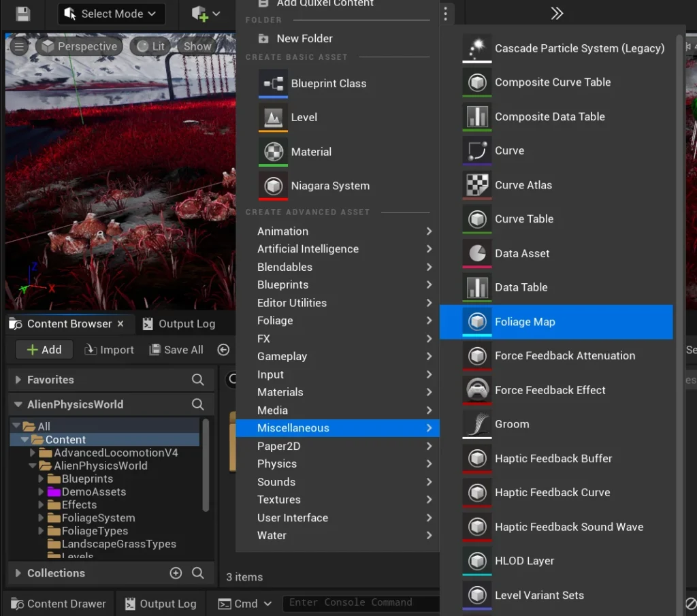The image size is (697, 616).
Task: Toggle the Lit view mode
Action: [150, 46]
